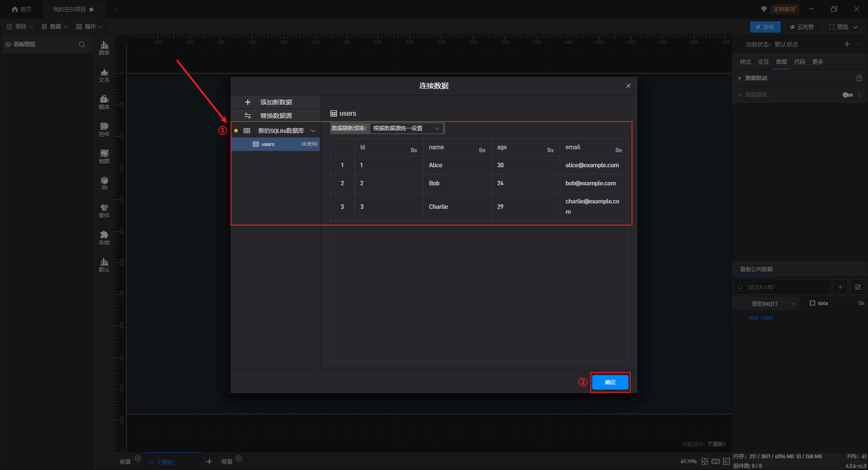Click the Charlie name cell

pos(457,207)
